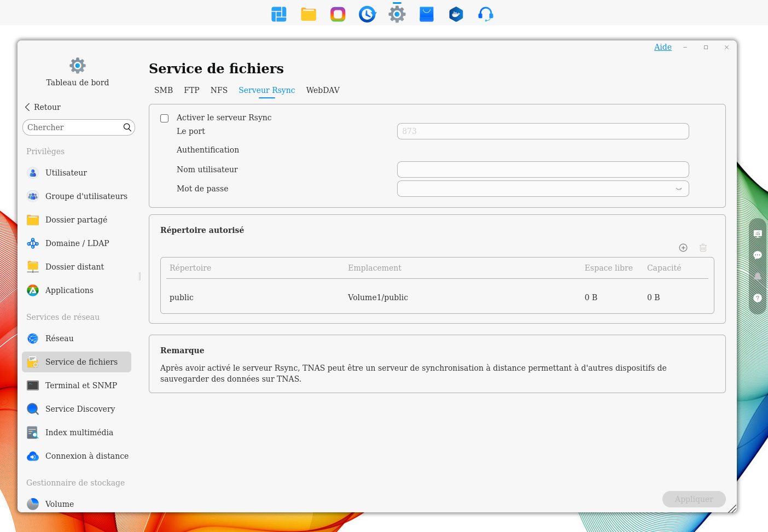Open Utilisateur in the sidebar
This screenshot has height=532, width=768.
[66, 173]
